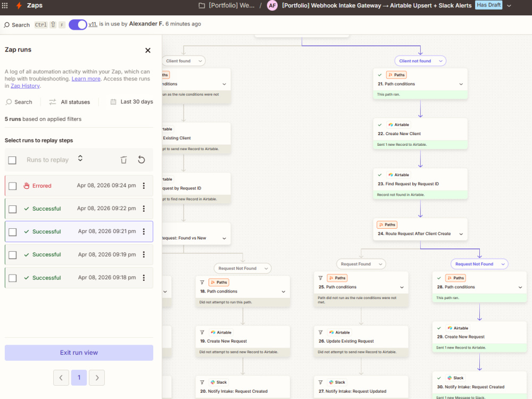532x399 pixels.
Task: Open step 22 Create New Client card
Action: point(420,134)
